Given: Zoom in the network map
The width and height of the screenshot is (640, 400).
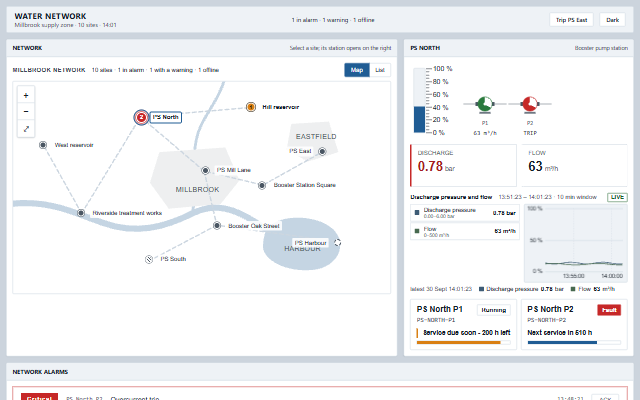Looking at the screenshot, I should [26, 96].
